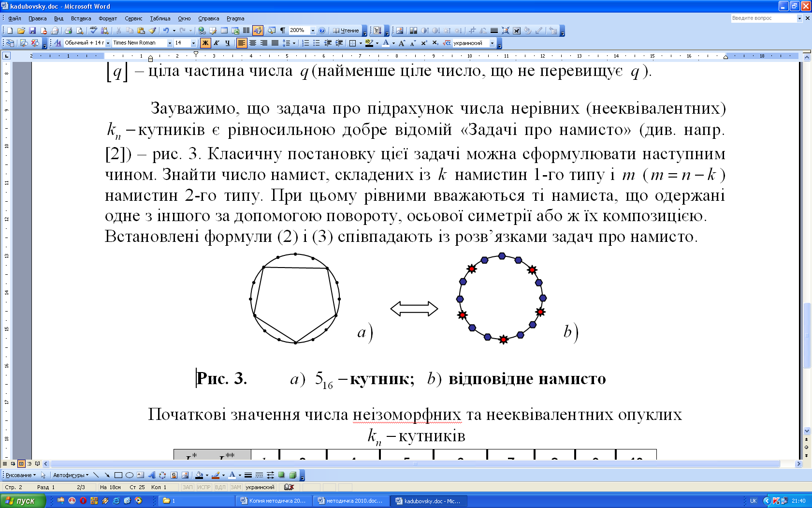Open the Styles and Formatting pane
Viewport: 812px width, 508px height.
tap(58, 43)
